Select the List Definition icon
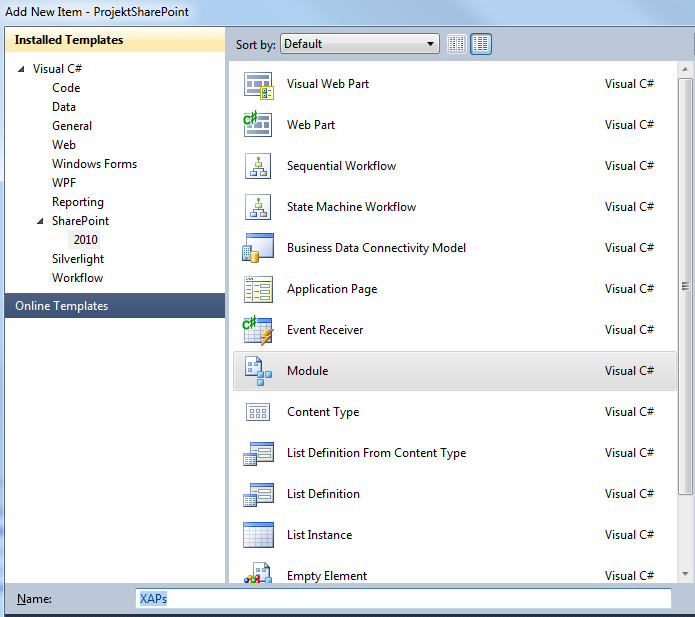This screenshot has height=617, width=695. pyautogui.click(x=258, y=494)
